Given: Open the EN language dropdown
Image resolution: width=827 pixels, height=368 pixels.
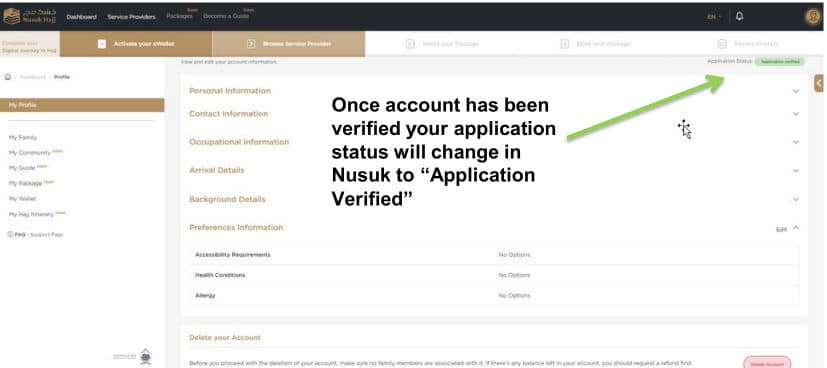Looking at the screenshot, I should [714, 17].
